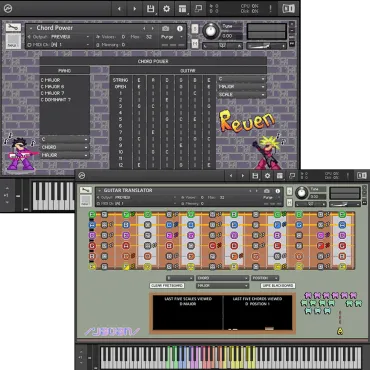Click the Kontakt logo in Guitar Translator window

pos(81,175)
